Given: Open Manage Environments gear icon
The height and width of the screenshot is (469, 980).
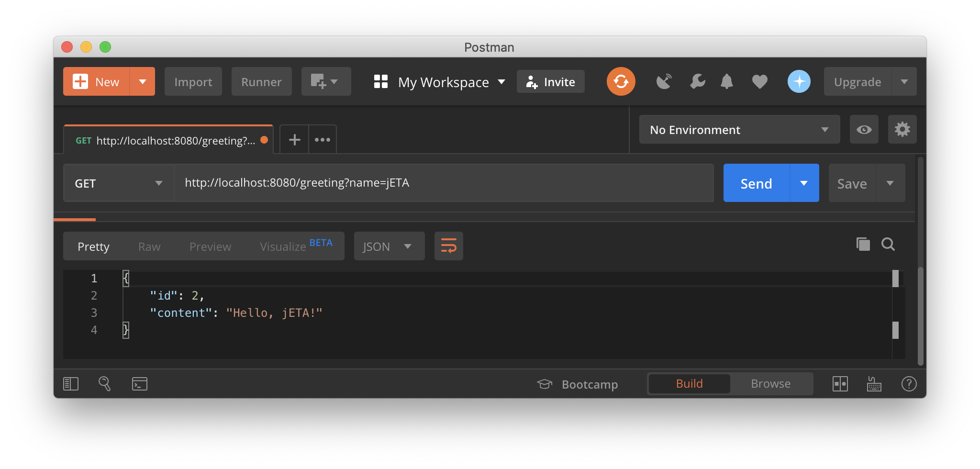Looking at the screenshot, I should [x=902, y=129].
